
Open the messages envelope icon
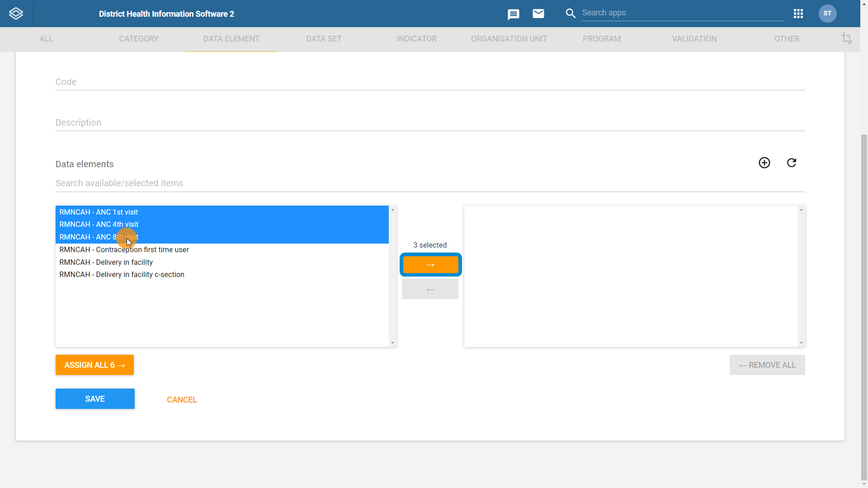pos(538,14)
